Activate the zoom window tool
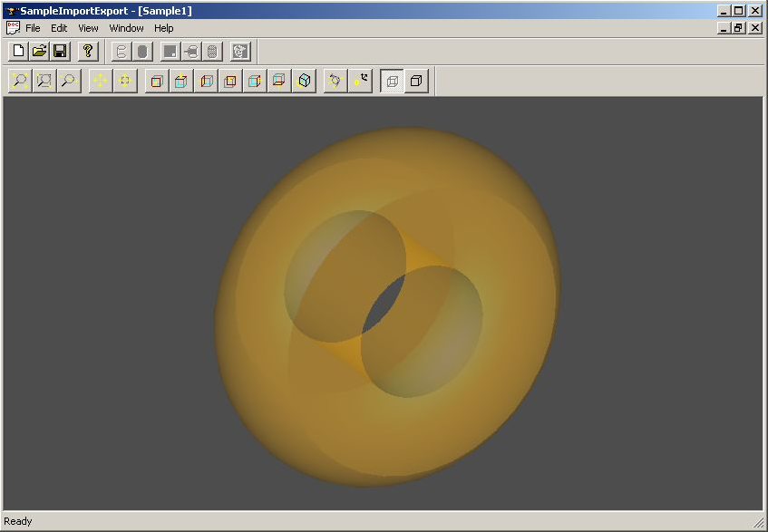Image resolution: width=768 pixels, height=532 pixels. tap(44, 82)
